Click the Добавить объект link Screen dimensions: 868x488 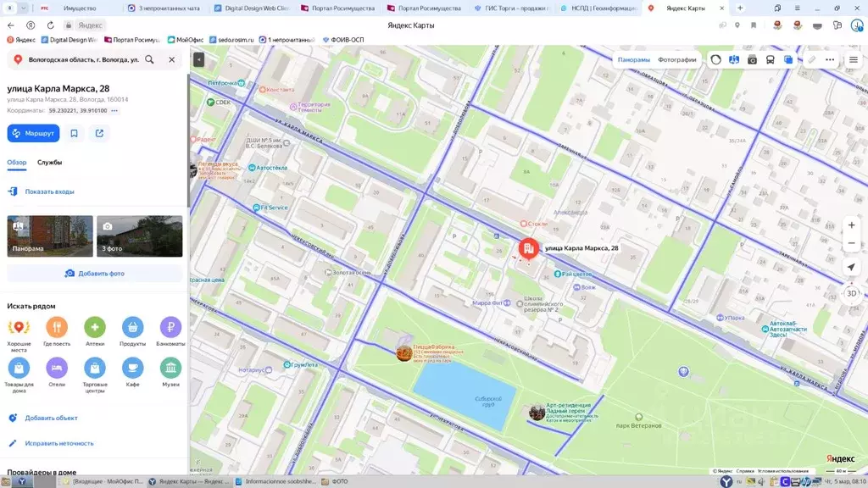51,418
